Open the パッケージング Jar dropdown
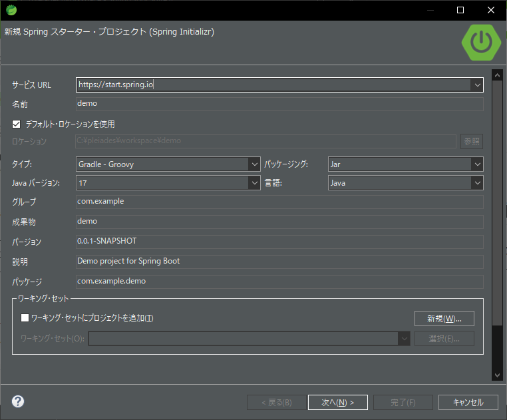507x420 pixels. (477, 164)
